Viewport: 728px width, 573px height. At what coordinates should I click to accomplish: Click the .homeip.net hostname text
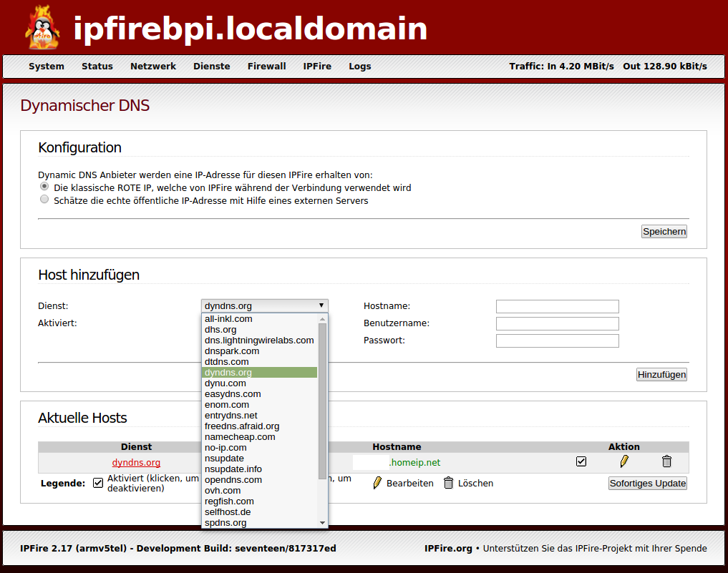(x=414, y=463)
